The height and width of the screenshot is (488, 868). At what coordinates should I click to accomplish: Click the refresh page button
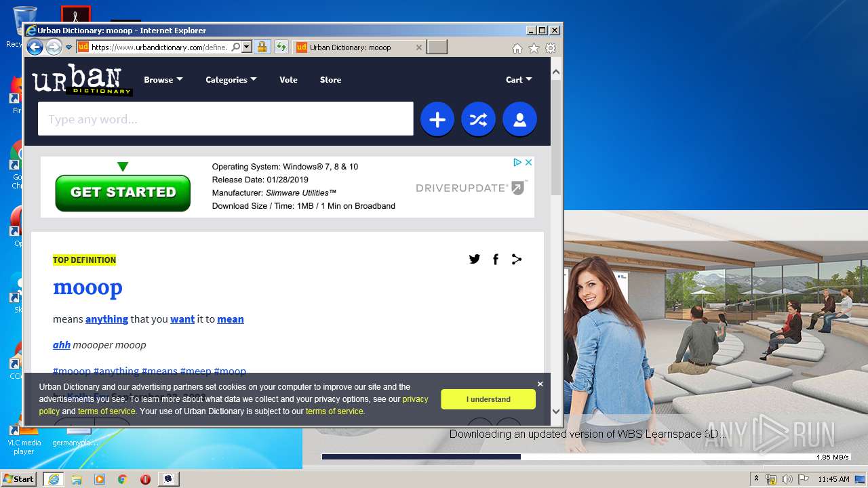tap(281, 47)
